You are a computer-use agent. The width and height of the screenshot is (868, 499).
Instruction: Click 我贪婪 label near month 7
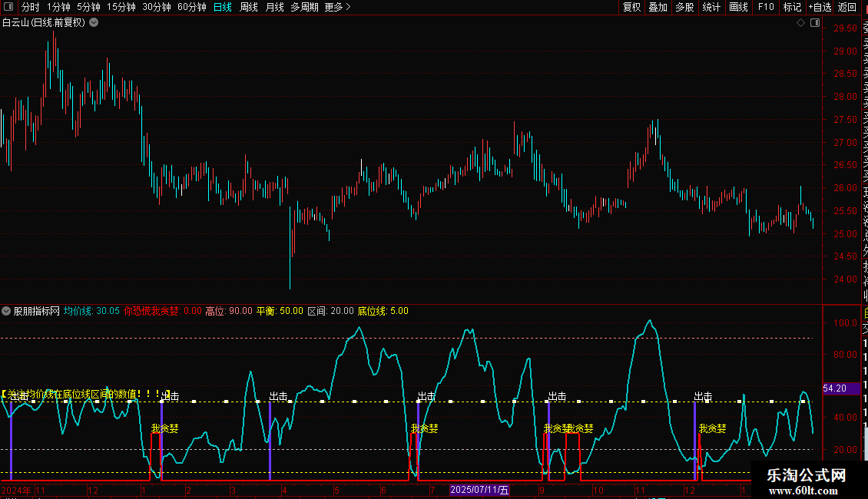pos(425,428)
